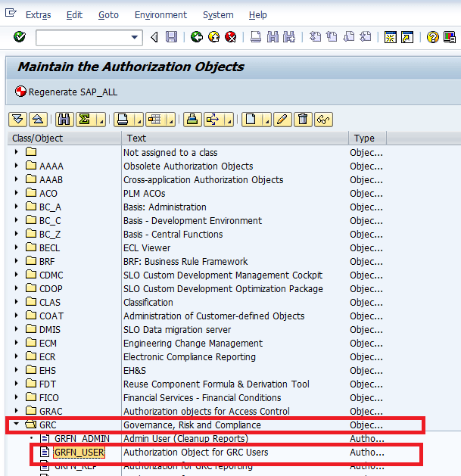Open dropdown arrow next to layout grid icon
Viewport: 461px width, 476px height.
(x=171, y=120)
